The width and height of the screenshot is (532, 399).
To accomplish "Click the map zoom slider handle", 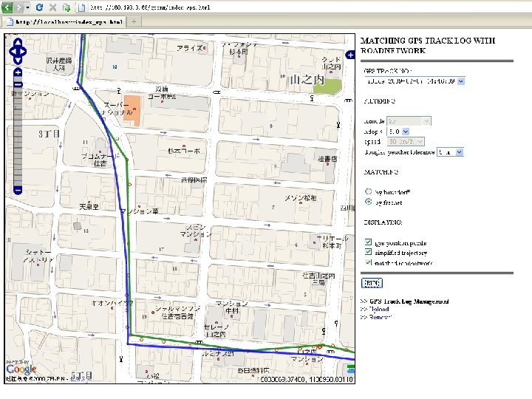I will (x=18, y=84).
